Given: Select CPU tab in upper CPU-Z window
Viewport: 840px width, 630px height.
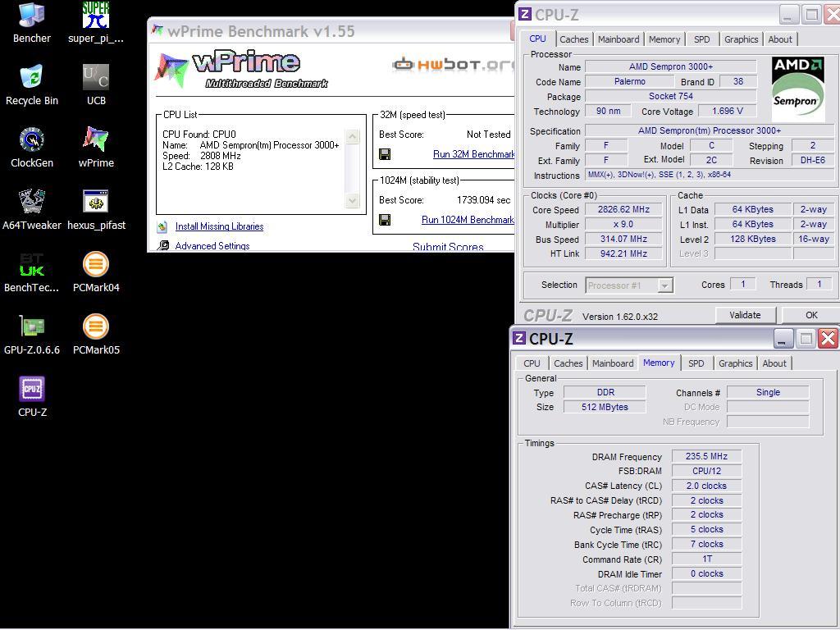Looking at the screenshot, I should (537, 39).
